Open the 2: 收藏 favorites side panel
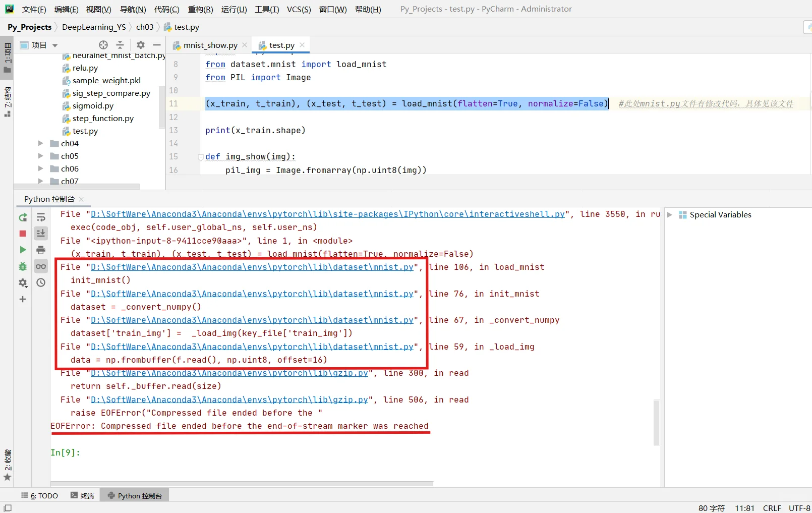This screenshot has height=513, width=812. (x=8, y=465)
